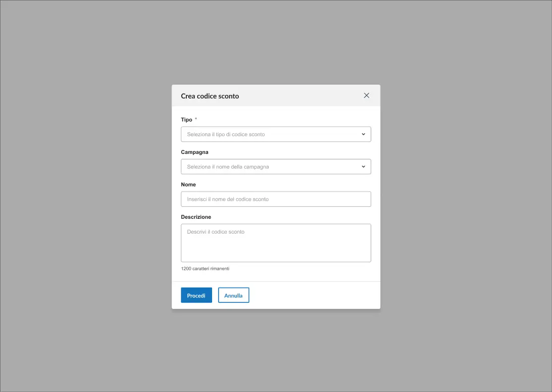Screen dimensions: 552x392
Task: Select the placeholder Seleziona il nome della campagna
Action: (x=228, y=167)
